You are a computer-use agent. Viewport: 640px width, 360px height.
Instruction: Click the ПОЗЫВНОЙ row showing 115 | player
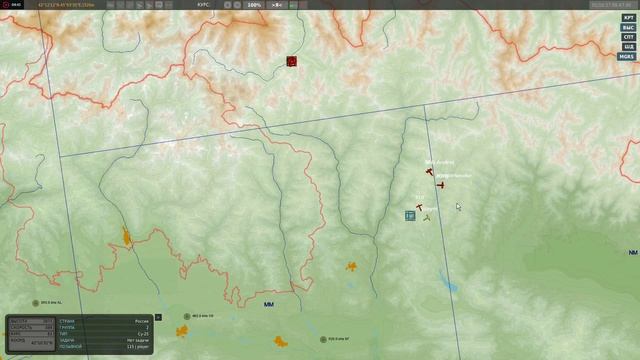click(x=104, y=347)
